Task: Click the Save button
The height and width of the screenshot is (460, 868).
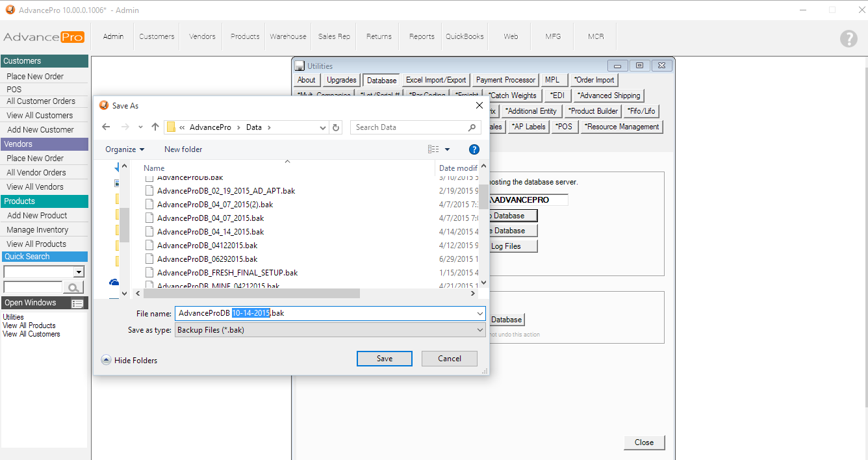Action: pyautogui.click(x=384, y=359)
